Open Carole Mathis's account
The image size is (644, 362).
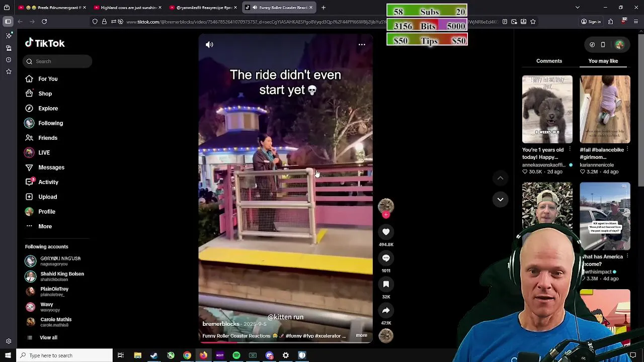(x=49, y=322)
